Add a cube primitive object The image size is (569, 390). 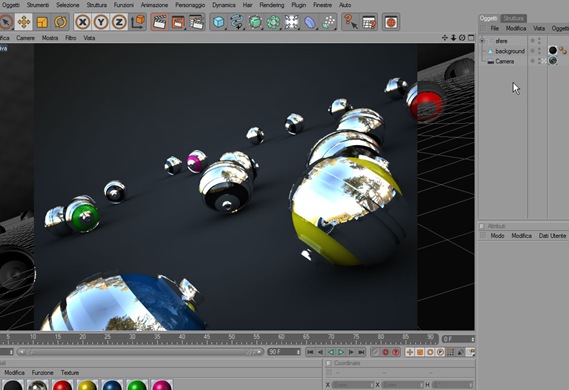coord(218,22)
